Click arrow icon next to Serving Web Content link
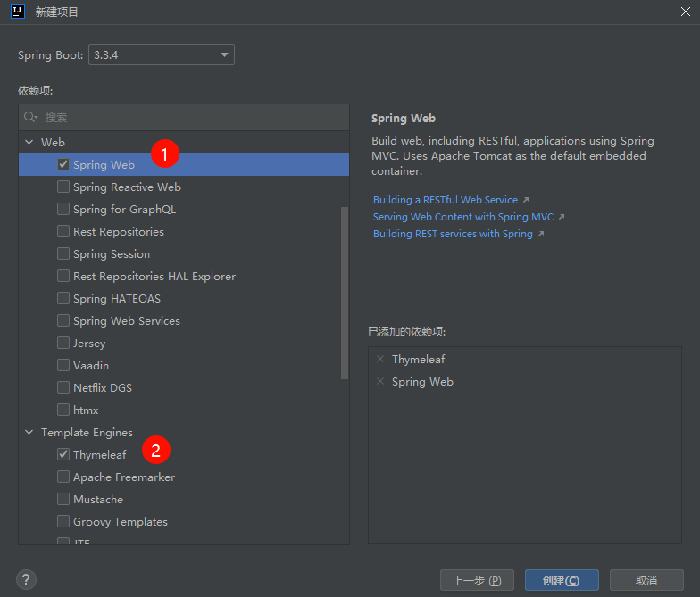This screenshot has width=700, height=597. click(x=562, y=217)
